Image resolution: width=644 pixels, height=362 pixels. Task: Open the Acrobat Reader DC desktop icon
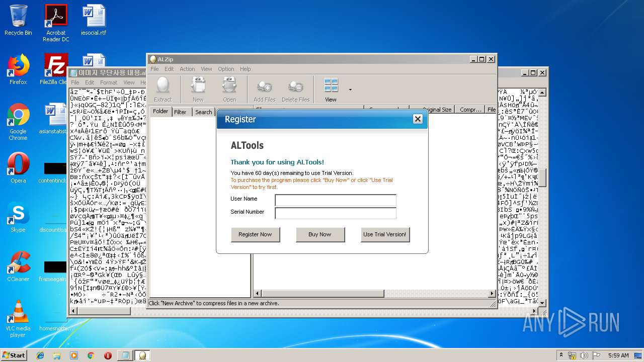click(x=56, y=23)
